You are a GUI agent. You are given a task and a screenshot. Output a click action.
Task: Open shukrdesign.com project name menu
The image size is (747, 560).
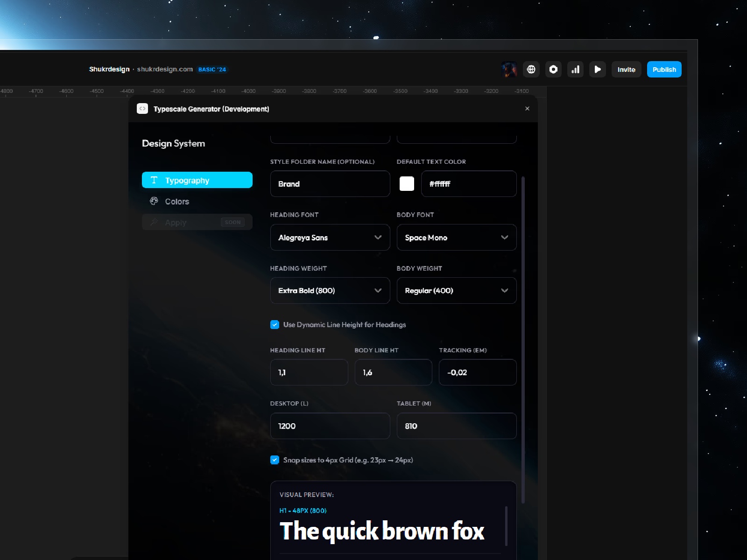point(165,69)
